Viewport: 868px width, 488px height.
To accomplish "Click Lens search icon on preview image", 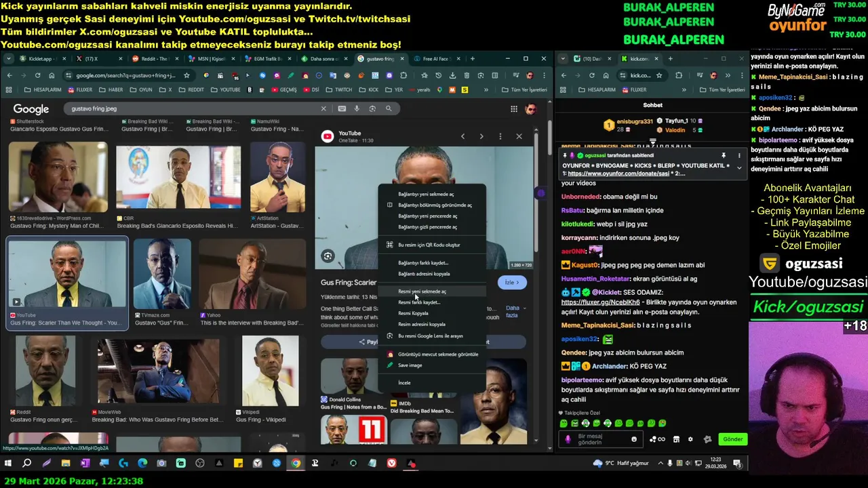I will pyautogui.click(x=328, y=256).
